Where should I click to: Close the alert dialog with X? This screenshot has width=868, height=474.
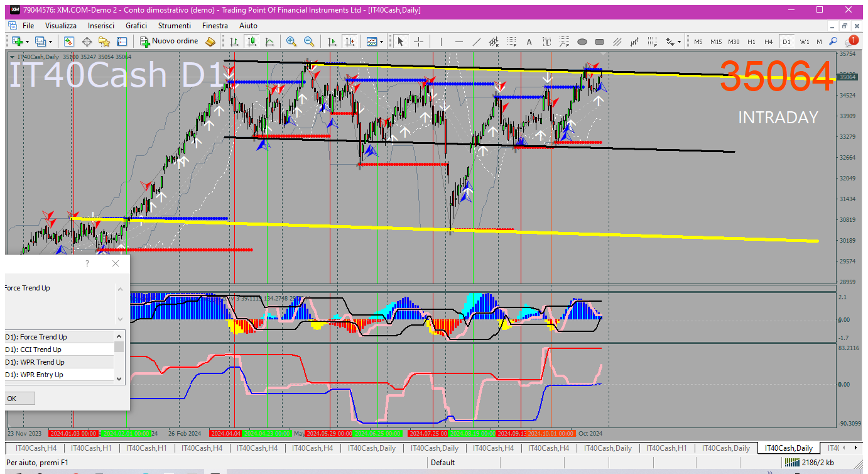click(115, 263)
